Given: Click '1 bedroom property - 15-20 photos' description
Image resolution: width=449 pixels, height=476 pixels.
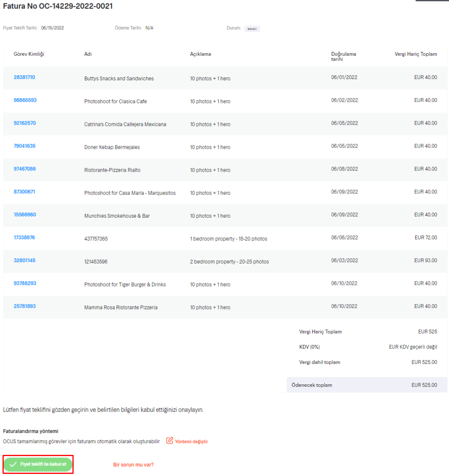Looking at the screenshot, I should [x=229, y=239].
